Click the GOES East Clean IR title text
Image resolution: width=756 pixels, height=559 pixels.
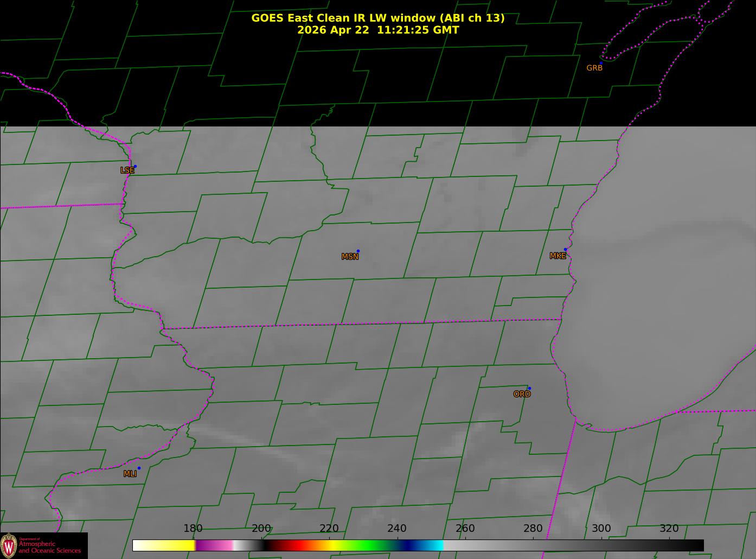click(x=378, y=18)
